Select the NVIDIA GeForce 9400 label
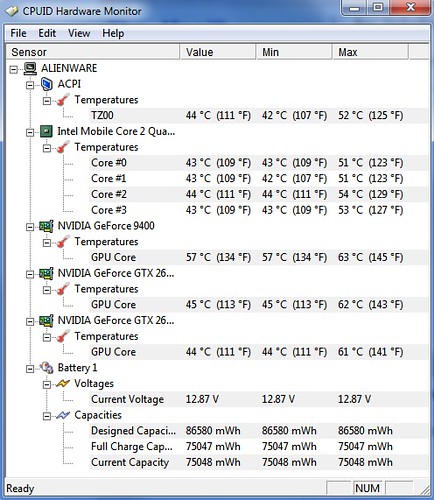 click(x=106, y=226)
